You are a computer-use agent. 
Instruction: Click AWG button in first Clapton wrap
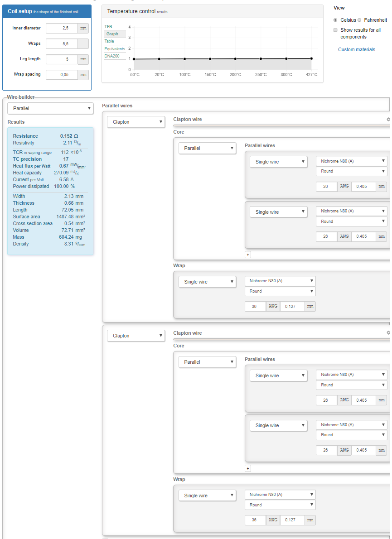(x=273, y=307)
